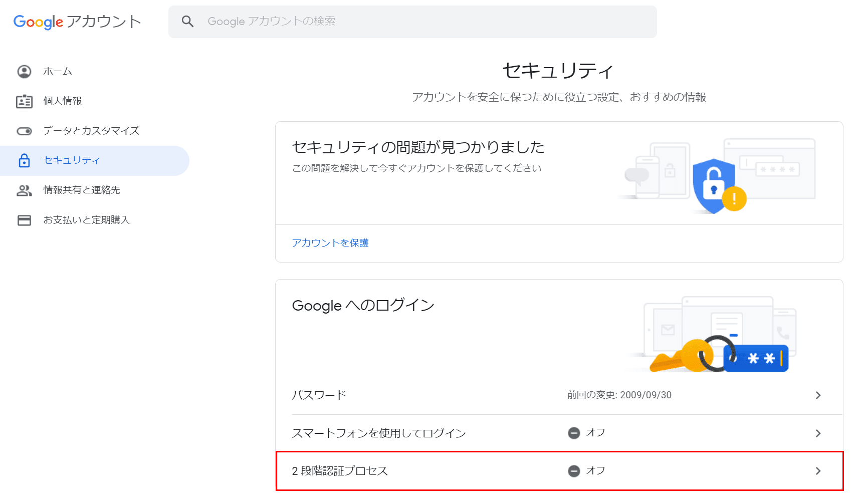Click the ホーム profile icon
860x504 pixels.
[x=24, y=72]
